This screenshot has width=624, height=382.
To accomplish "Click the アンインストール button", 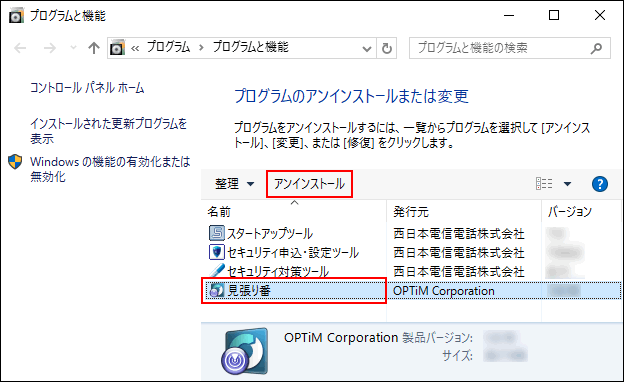I will pos(309,184).
